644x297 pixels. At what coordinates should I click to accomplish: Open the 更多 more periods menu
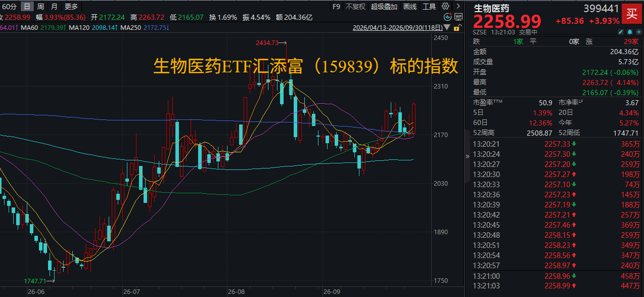71,7
